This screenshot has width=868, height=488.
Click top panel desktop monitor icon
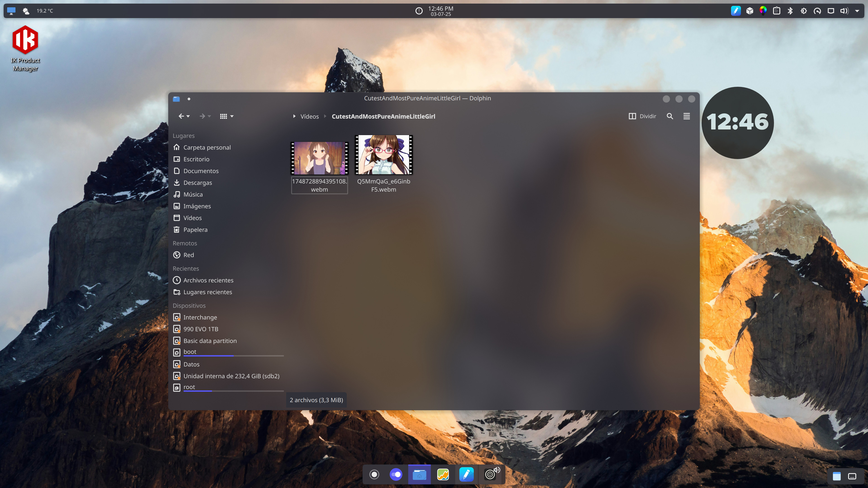pyautogui.click(x=11, y=11)
